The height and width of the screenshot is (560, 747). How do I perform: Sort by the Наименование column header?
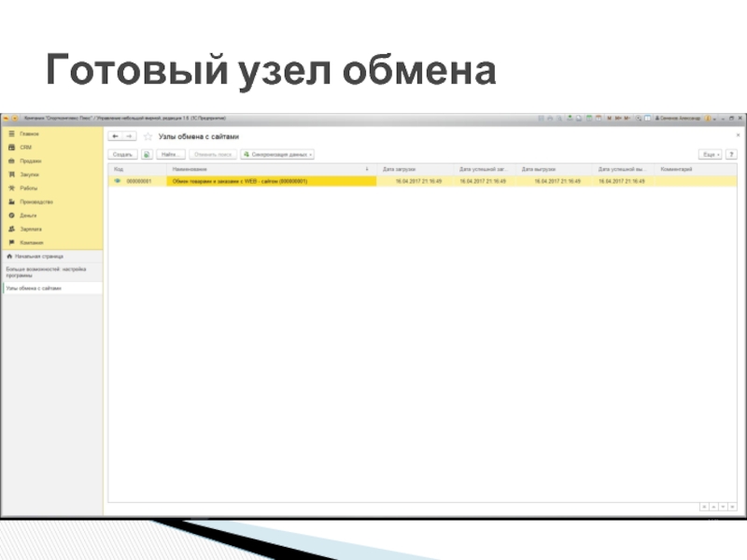pyautogui.click(x=272, y=169)
